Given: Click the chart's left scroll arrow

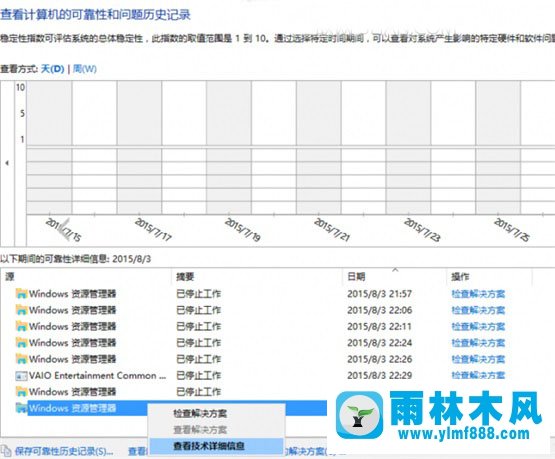Looking at the screenshot, I should click(7, 163).
